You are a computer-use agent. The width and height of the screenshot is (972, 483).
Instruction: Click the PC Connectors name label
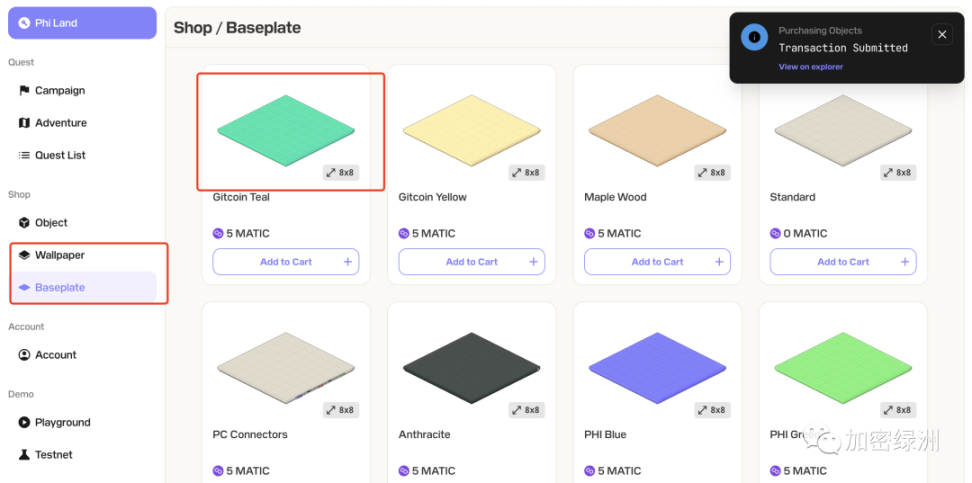(250, 435)
